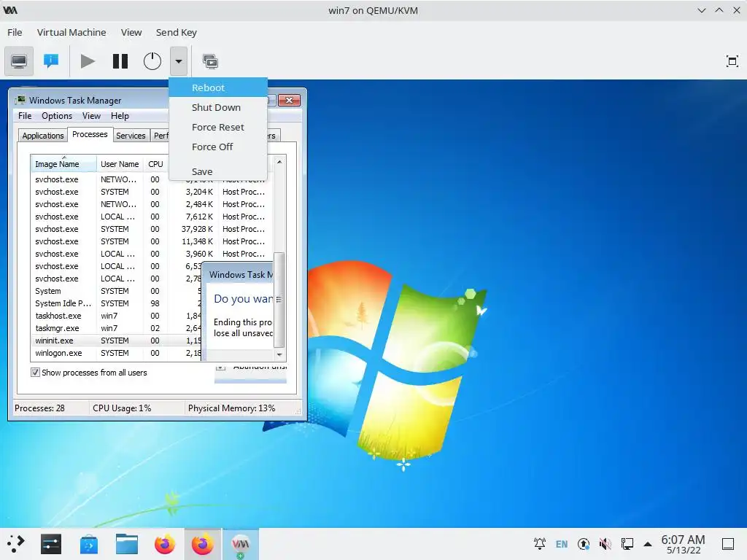Viewport: 747px width, 560px height.
Task: Toggle fullscreen view of VM
Action: tap(732, 61)
